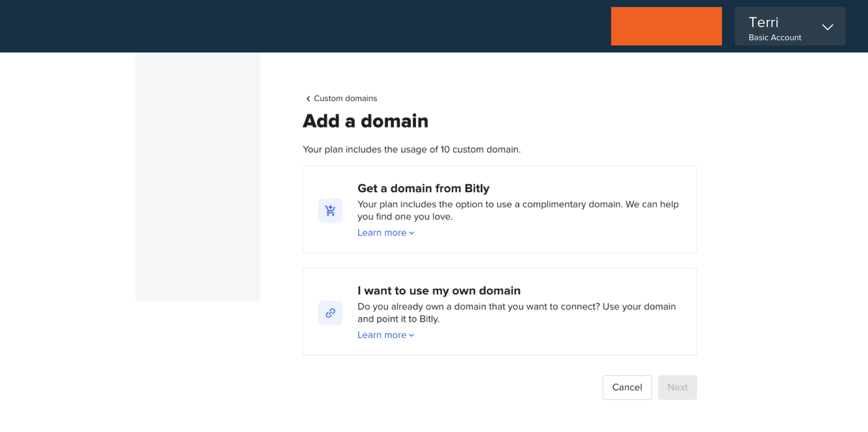Click the shopping cart icon in the Bitly domain card
The width and height of the screenshot is (868, 432).
[330, 211]
